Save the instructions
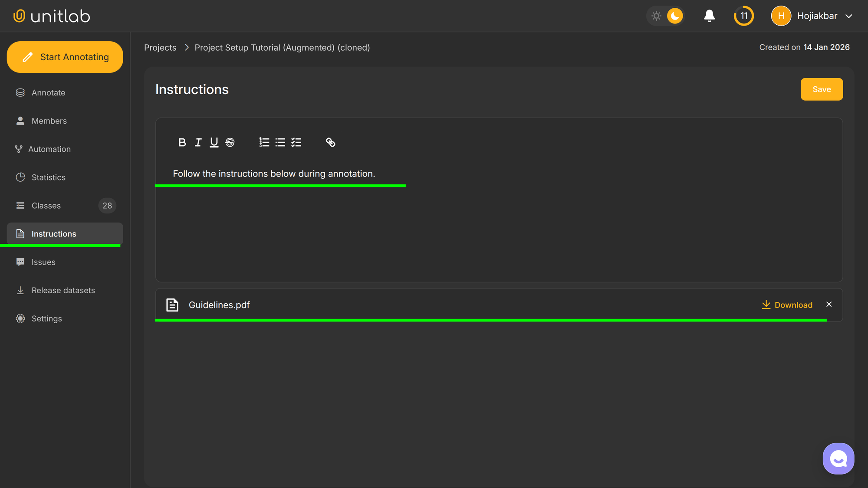 (822, 89)
